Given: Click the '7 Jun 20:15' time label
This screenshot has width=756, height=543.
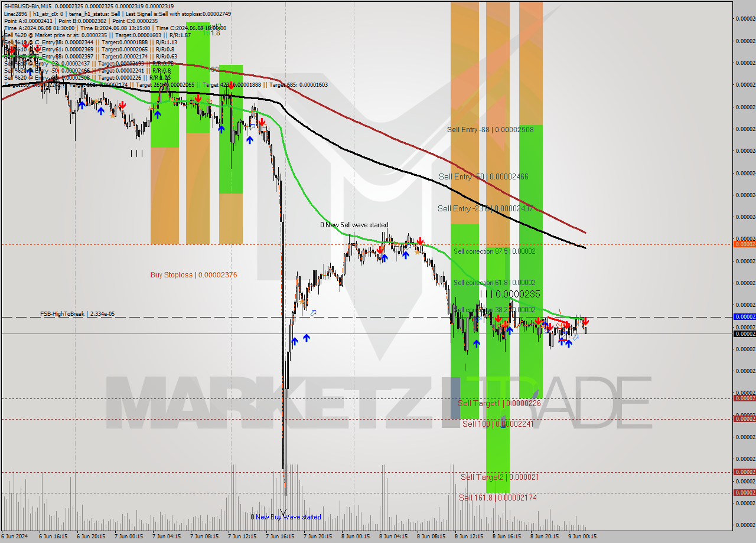Looking at the screenshot, I should [319, 537].
